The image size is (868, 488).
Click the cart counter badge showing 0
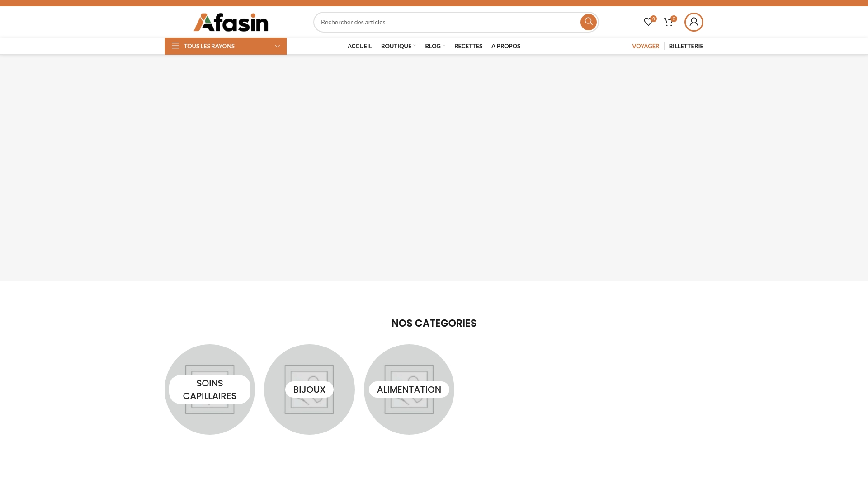(674, 19)
